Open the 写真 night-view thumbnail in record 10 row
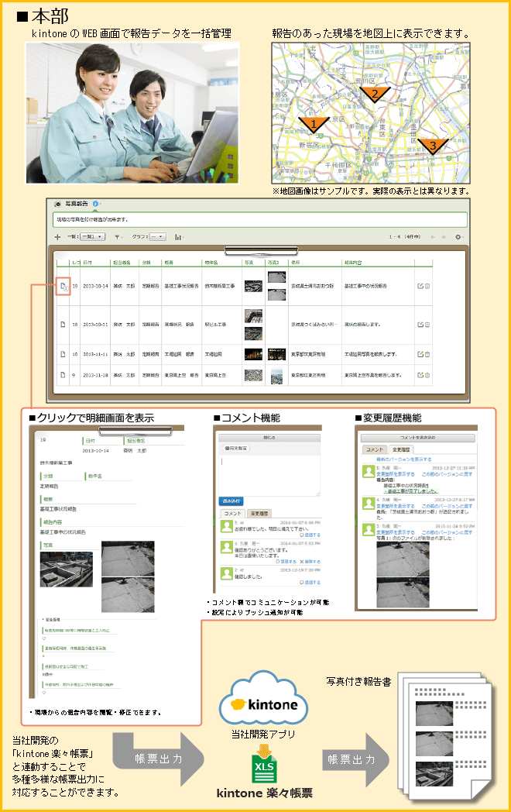 pyautogui.click(x=253, y=354)
